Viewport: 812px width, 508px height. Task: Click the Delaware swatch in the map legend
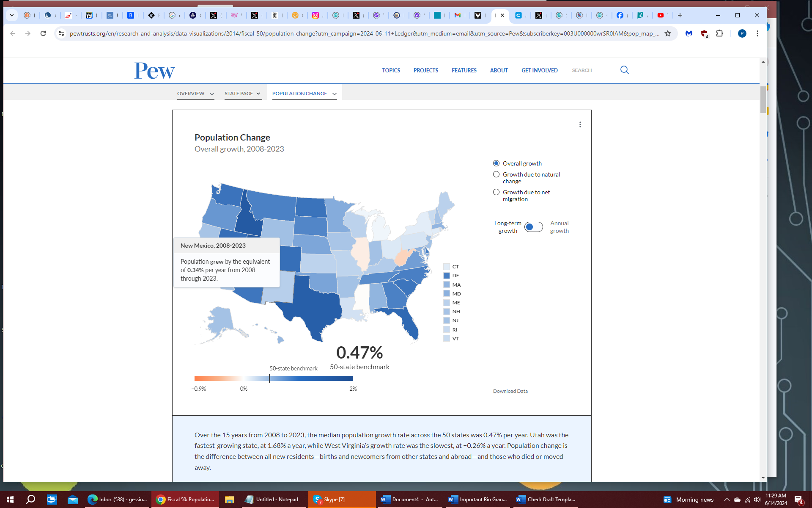[447, 276]
